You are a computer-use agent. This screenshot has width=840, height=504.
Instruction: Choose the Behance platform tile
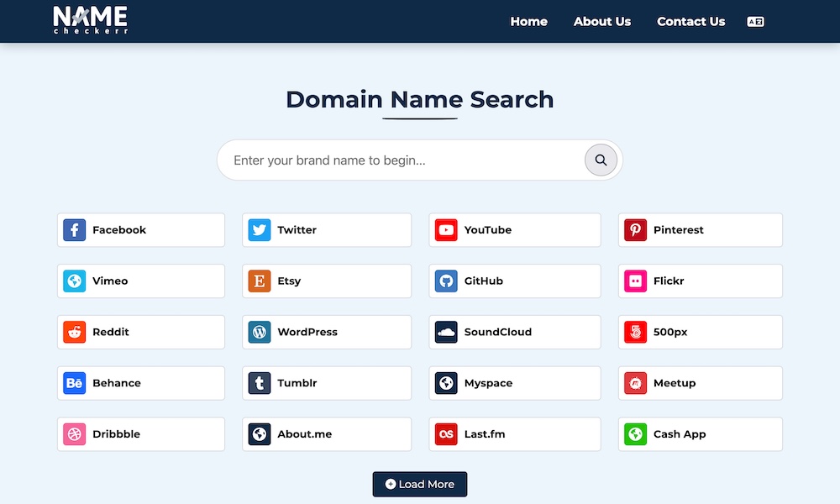[140, 383]
